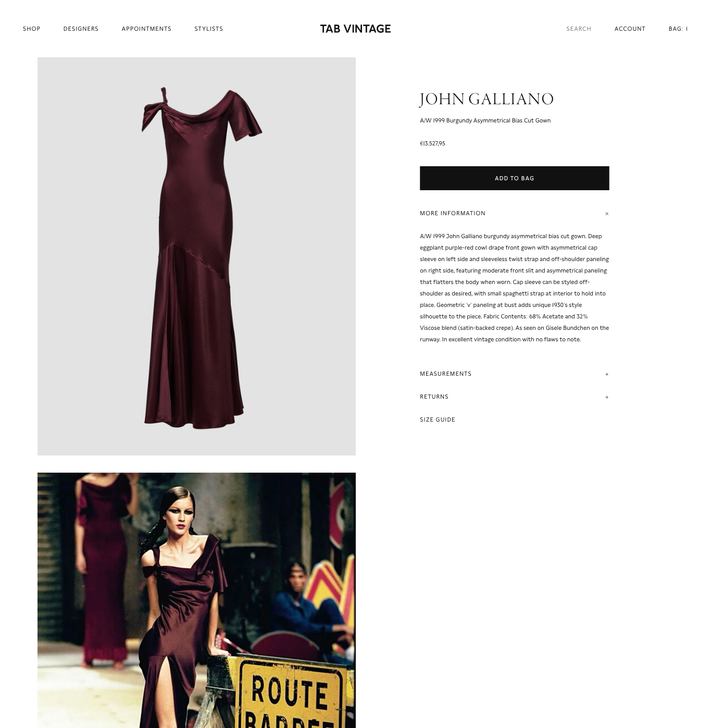The width and height of the screenshot is (711, 728).
Task: Open the Stylists page
Action: pos(209,29)
